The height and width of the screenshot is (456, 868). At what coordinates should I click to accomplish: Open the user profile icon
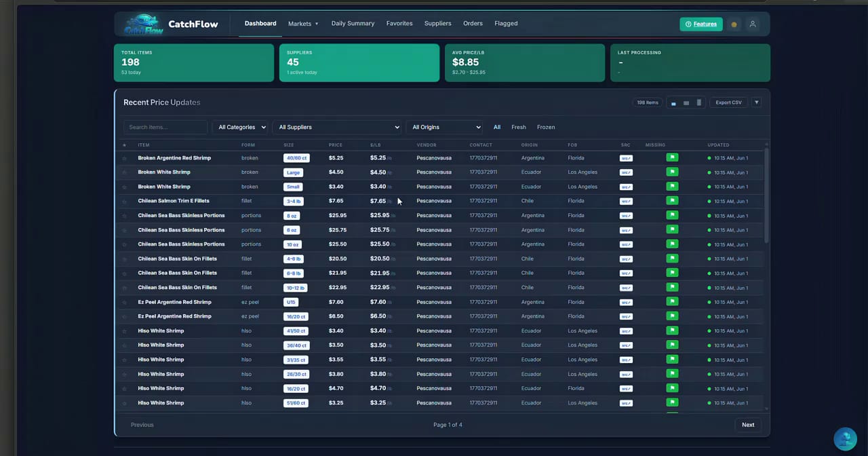(752, 24)
